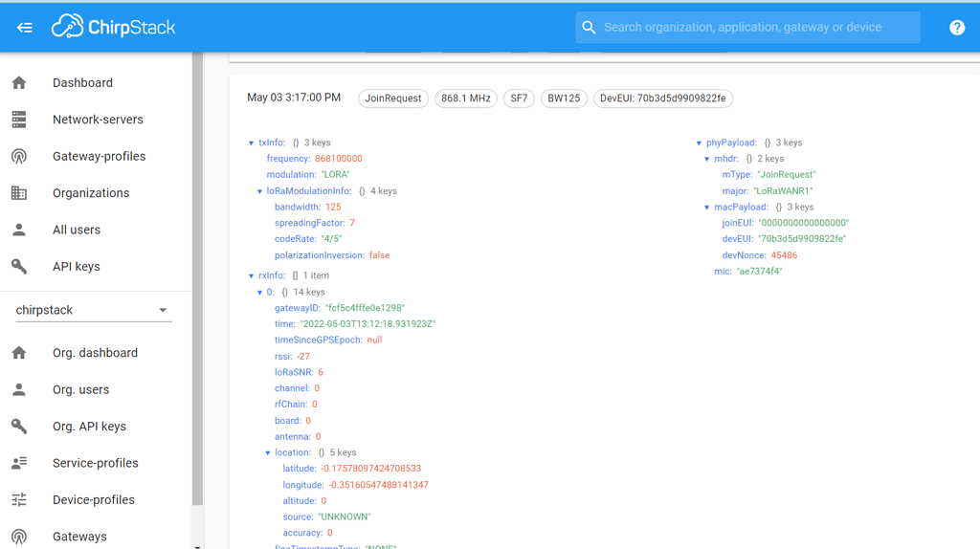Click the Gateways antenna icon
Image resolution: width=980 pixels, height=549 pixels.
pyautogui.click(x=19, y=537)
